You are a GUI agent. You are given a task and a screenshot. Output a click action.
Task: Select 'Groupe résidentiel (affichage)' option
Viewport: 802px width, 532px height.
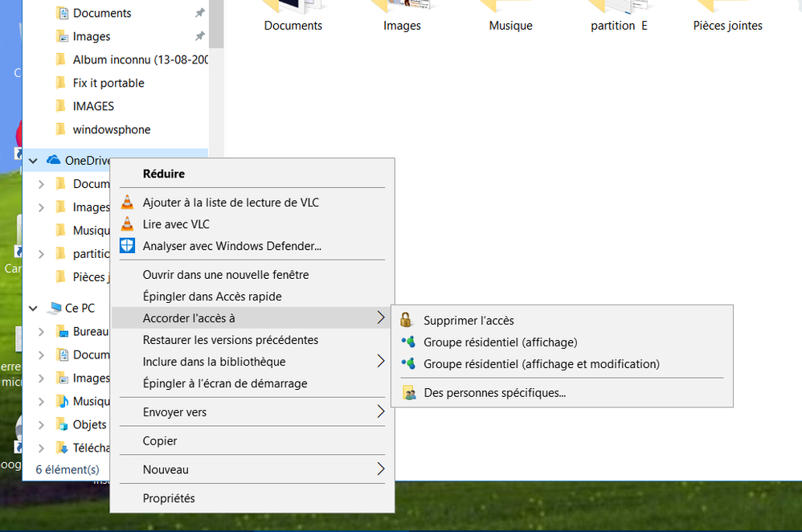point(500,342)
